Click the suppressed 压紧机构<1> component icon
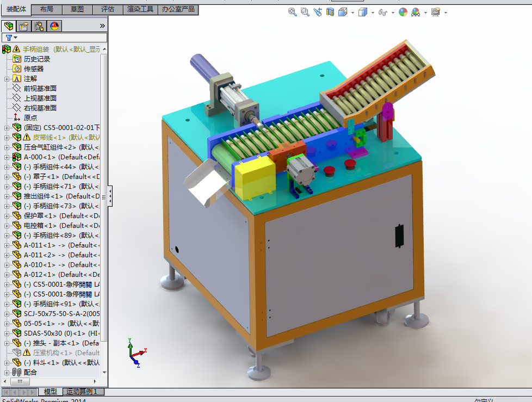The image size is (532, 402). click(x=17, y=353)
